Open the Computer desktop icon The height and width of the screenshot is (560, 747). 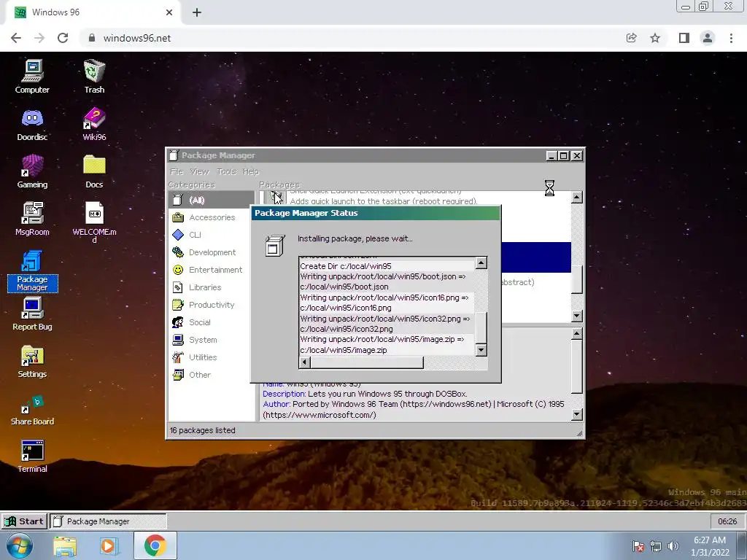point(32,77)
